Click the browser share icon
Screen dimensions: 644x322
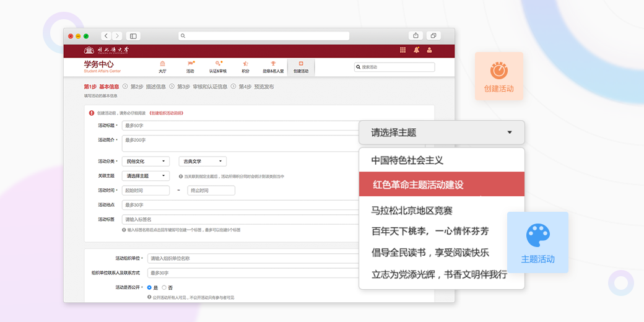point(416,36)
